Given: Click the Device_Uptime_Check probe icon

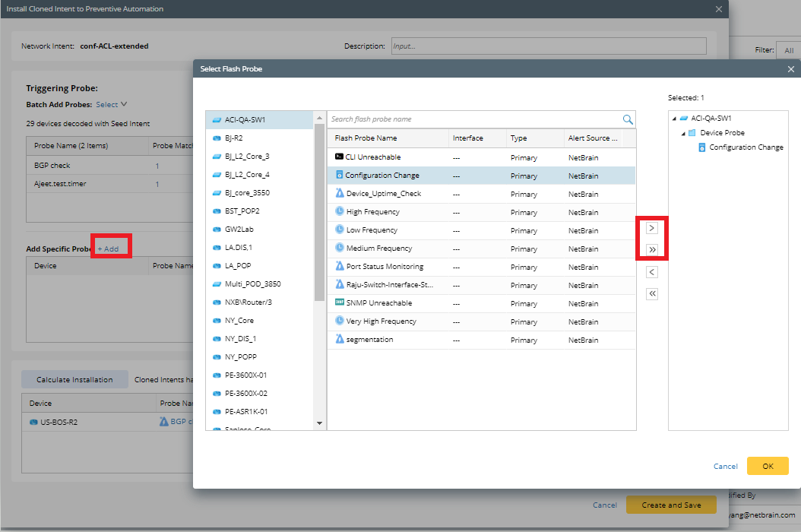Looking at the screenshot, I should pyautogui.click(x=340, y=193).
